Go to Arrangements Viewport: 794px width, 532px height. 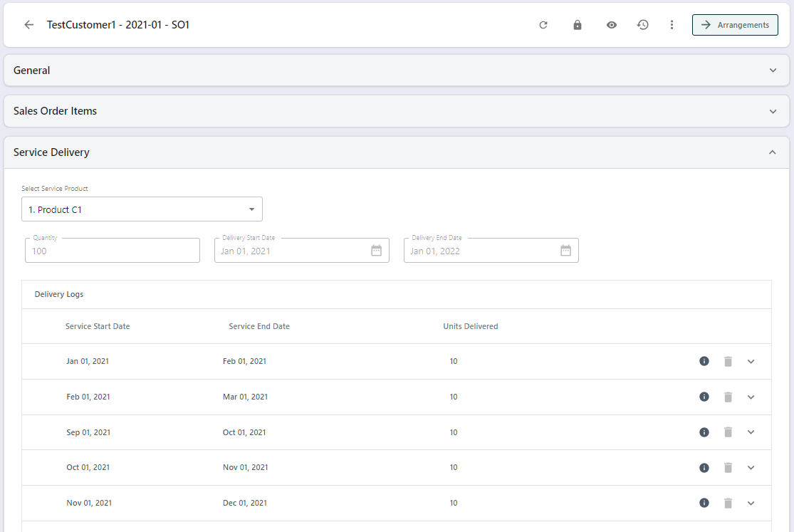click(x=735, y=25)
